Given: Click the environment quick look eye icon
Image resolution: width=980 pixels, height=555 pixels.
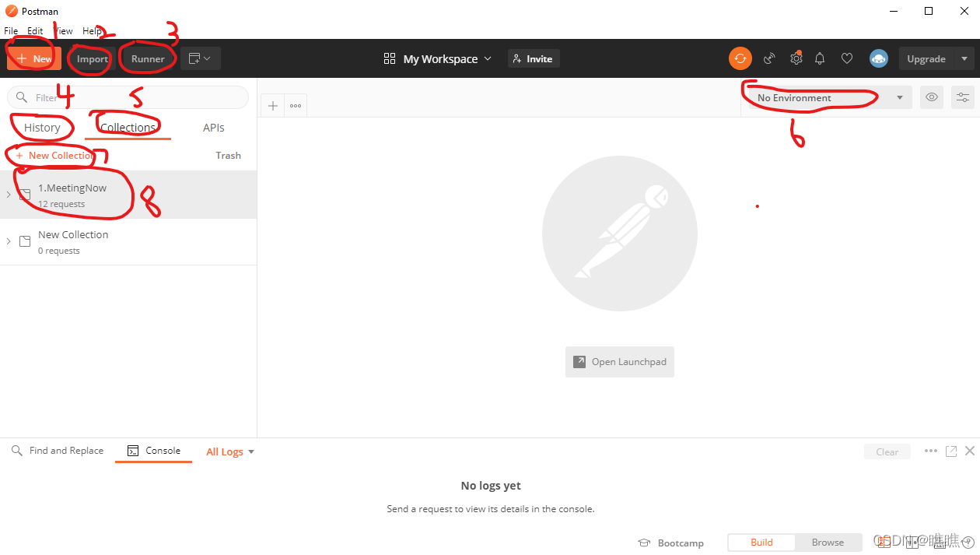Looking at the screenshot, I should click(932, 97).
